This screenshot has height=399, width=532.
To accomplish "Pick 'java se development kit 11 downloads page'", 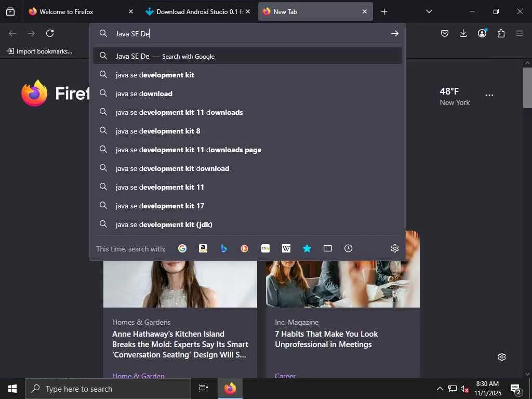I will point(247,150).
